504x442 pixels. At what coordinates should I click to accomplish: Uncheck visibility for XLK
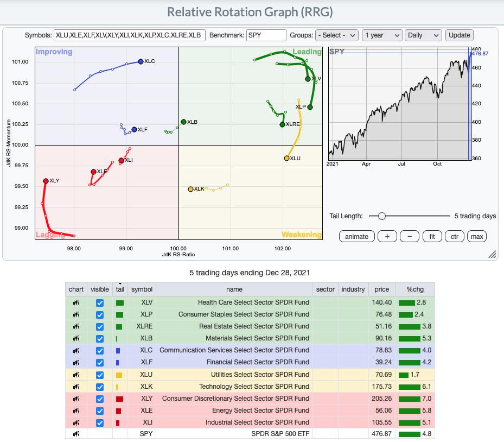[100, 387]
